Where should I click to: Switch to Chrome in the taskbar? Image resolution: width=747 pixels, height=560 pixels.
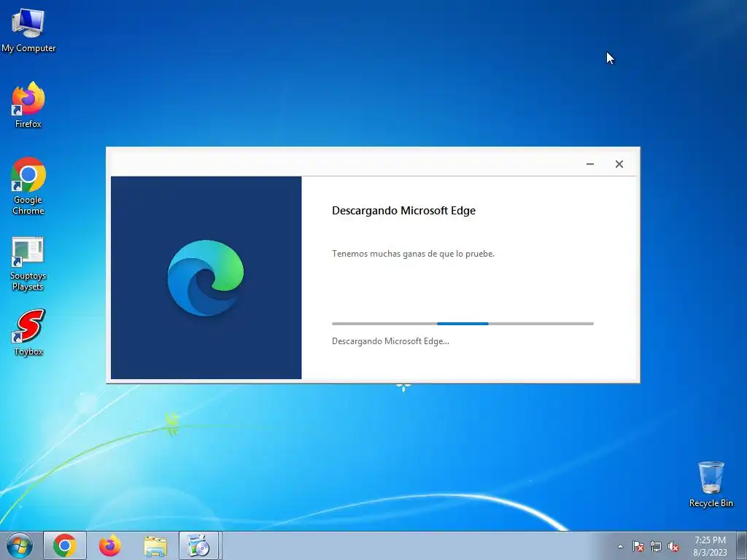pyautogui.click(x=65, y=545)
